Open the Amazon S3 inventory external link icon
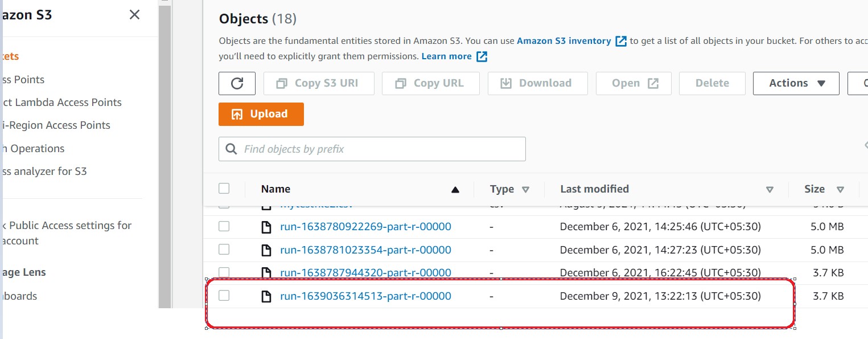This screenshot has height=339, width=868. pos(620,40)
